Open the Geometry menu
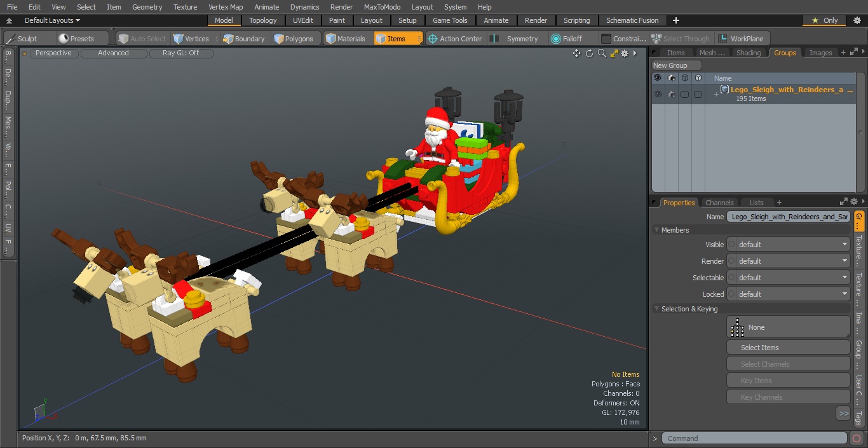The height and width of the screenshot is (448, 868). pyautogui.click(x=147, y=7)
